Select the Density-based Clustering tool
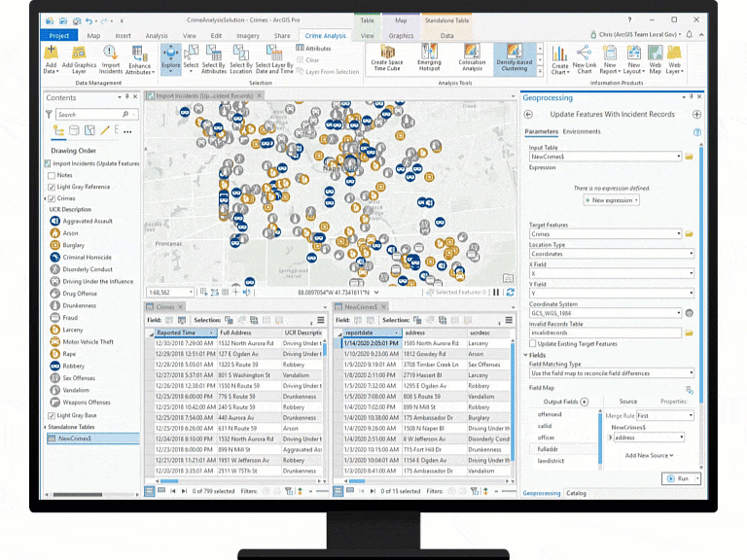Screen dimensions: 747x560 [514, 57]
